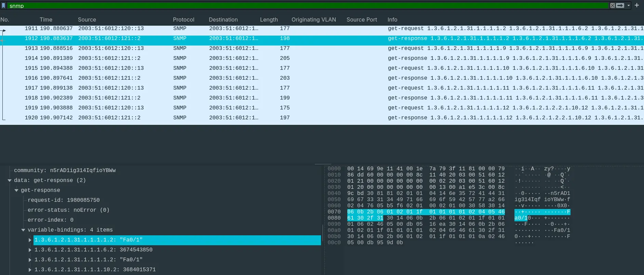Clear the snmp display filter

(x=613, y=5)
